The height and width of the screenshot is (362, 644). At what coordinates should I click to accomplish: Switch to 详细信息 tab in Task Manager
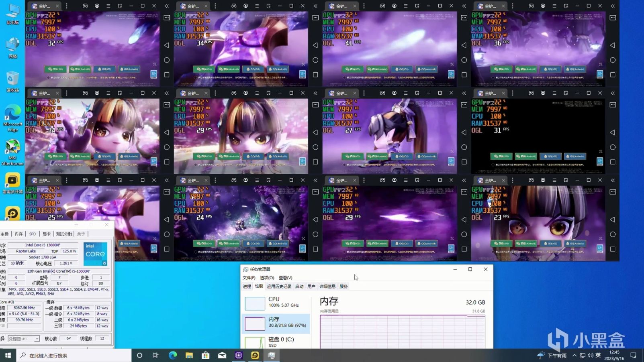coord(327,287)
